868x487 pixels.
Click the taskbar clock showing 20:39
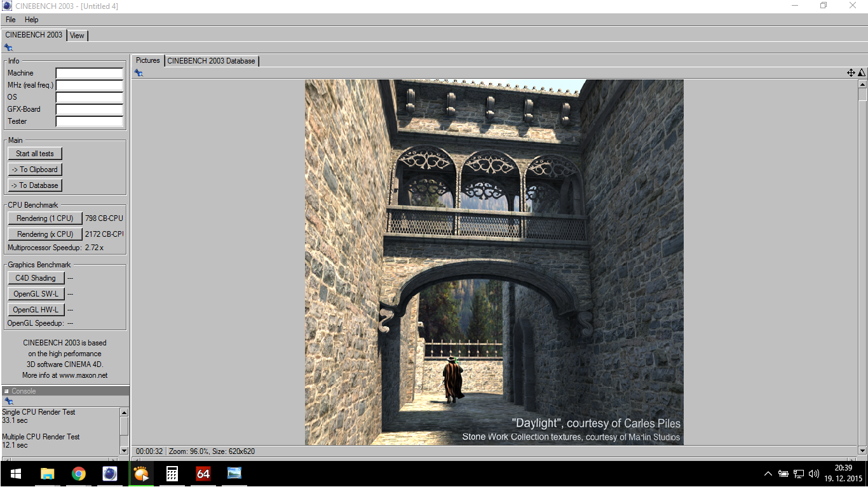click(843, 468)
